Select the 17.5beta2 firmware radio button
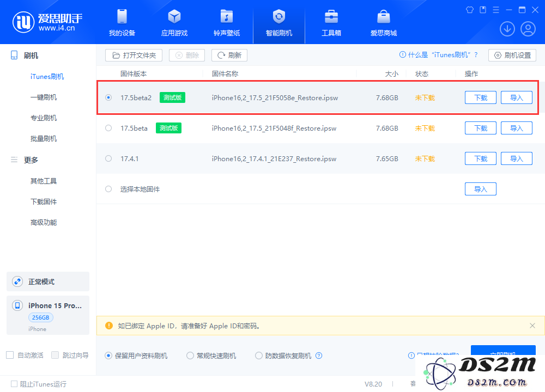The width and height of the screenshot is (545, 392). [108, 97]
